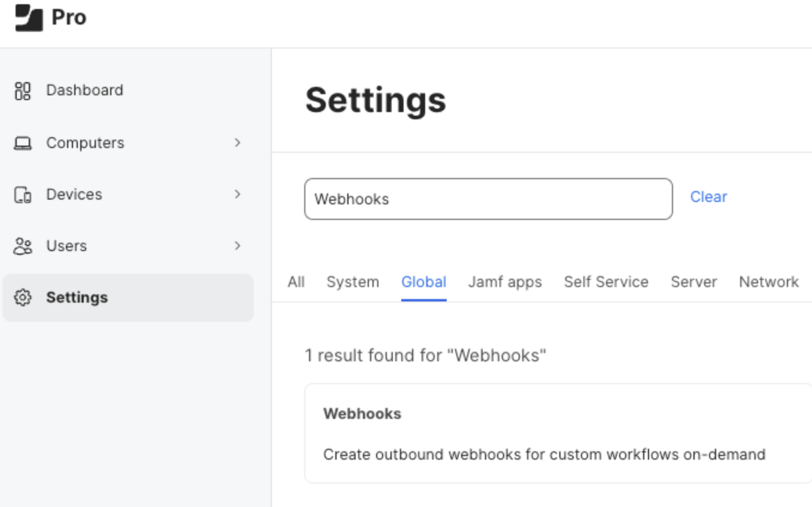This screenshot has width=812, height=507.
Task: Select the Global tab
Action: click(424, 282)
